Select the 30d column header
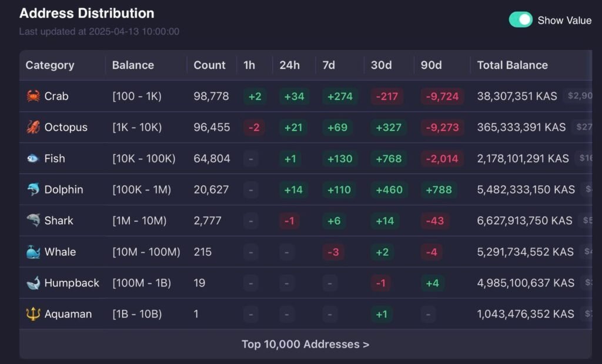Viewport: 602px width, 364px height. click(382, 65)
